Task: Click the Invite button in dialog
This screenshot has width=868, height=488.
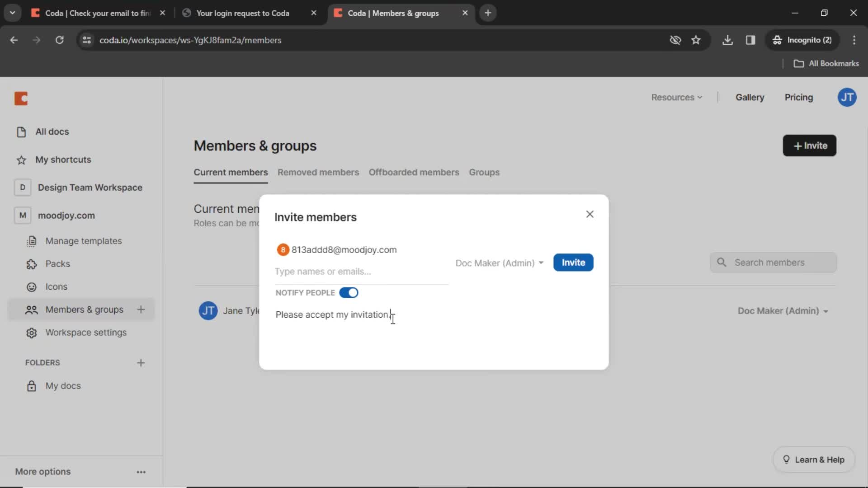Action: pos(573,262)
